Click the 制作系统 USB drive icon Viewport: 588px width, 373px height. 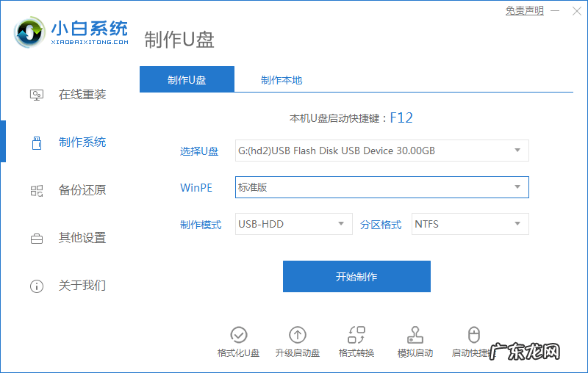click(37, 142)
